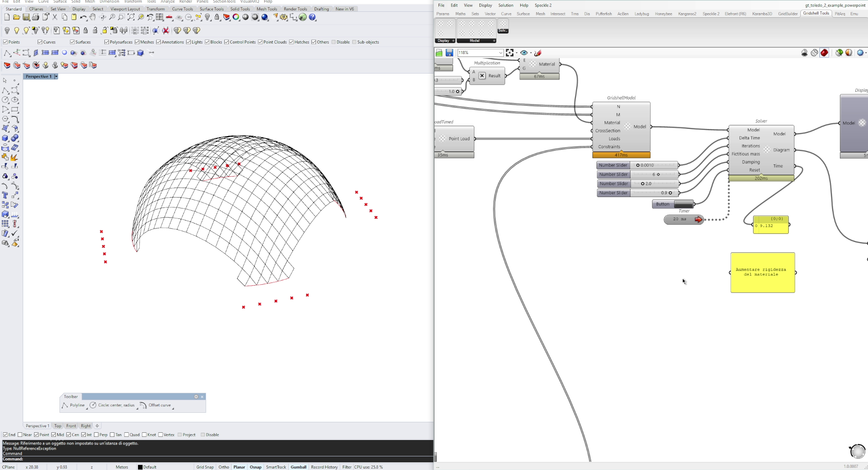Open the Grasshopper Solution menu
Viewport: 868px width, 470px height.
point(505,5)
